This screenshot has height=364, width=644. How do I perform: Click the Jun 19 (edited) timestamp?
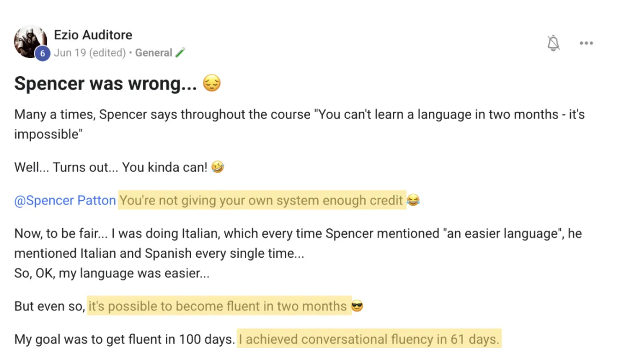point(90,53)
